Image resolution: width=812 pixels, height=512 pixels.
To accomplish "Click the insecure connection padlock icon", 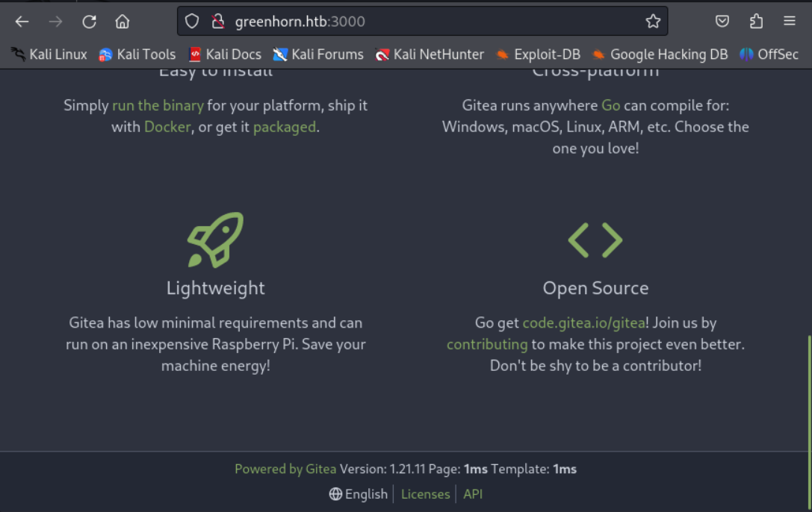I will click(x=217, y=22).
